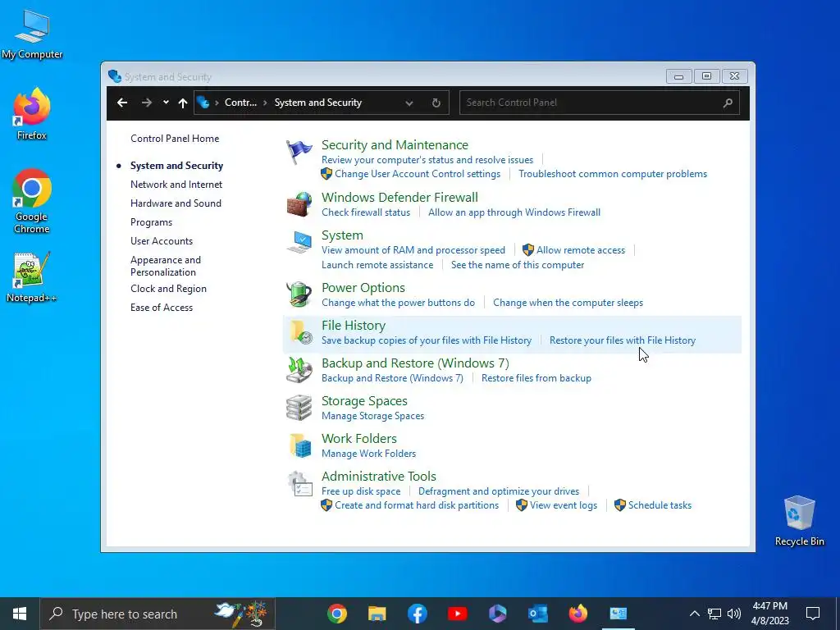840x630 pixels.
Task: Open the network status tray icon
Action: [714, 614]
